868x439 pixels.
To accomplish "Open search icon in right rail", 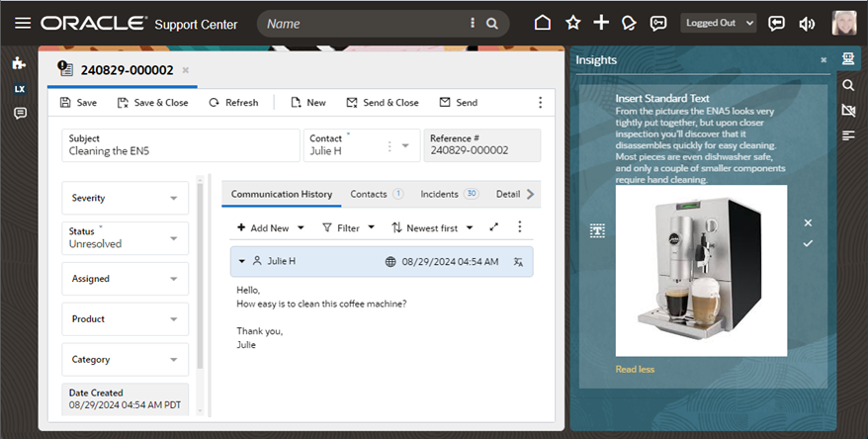I will [848, 85].
